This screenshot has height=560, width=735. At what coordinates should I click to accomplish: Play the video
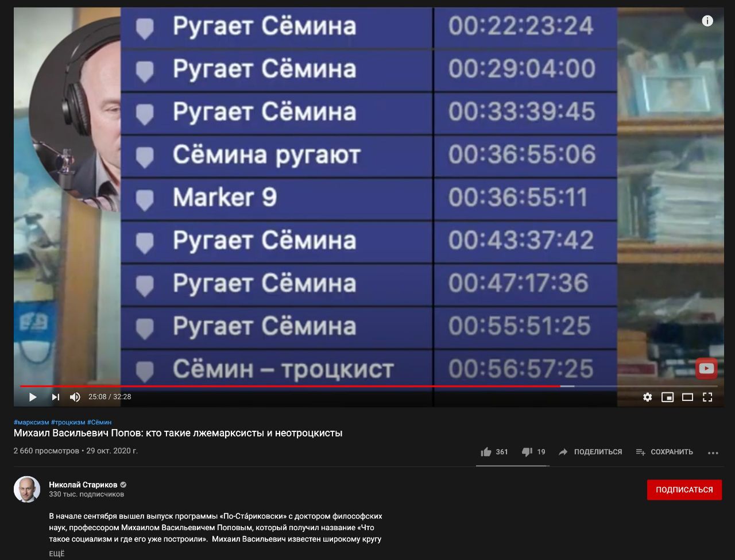pyautogui.click(x=33, y=397)
